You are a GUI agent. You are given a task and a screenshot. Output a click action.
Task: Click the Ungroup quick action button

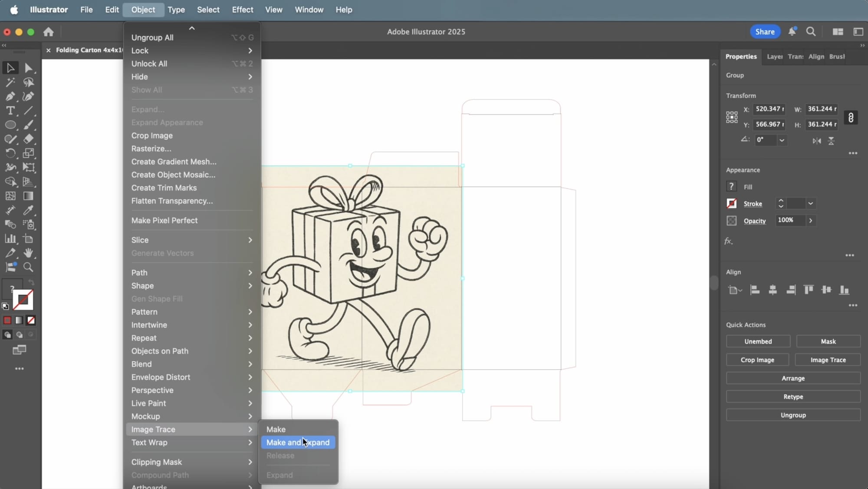(793, 415)
